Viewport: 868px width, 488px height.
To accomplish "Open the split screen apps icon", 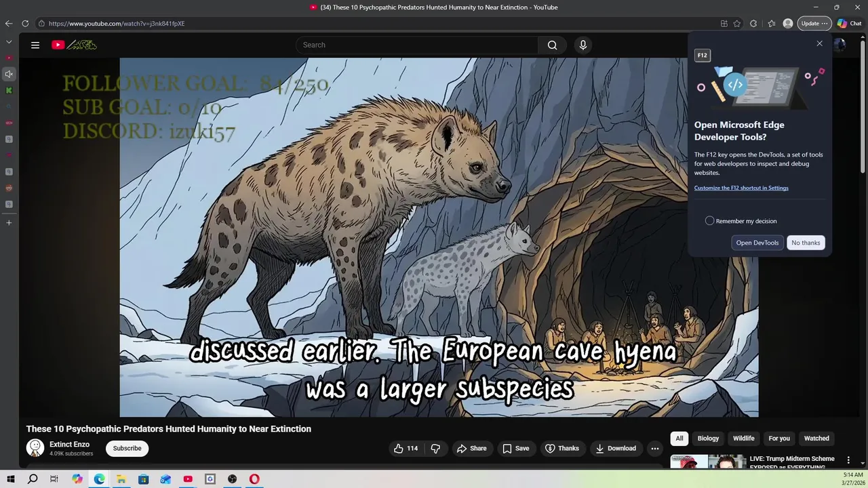I will (724, 23).
